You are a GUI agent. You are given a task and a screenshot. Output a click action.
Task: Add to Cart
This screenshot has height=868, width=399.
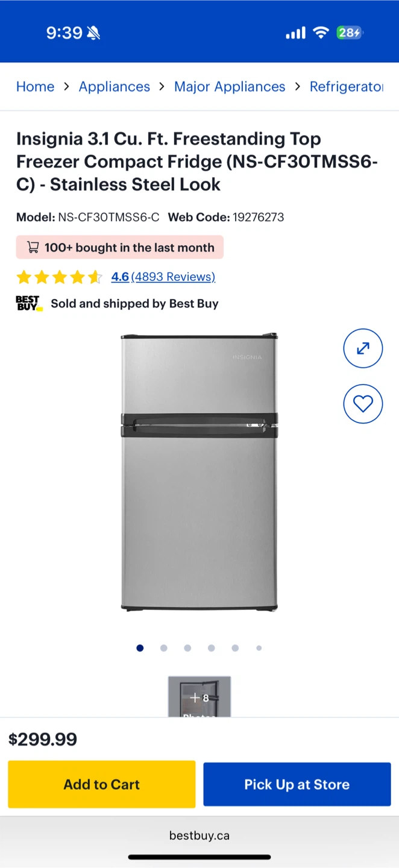click(x=102, y=784)
